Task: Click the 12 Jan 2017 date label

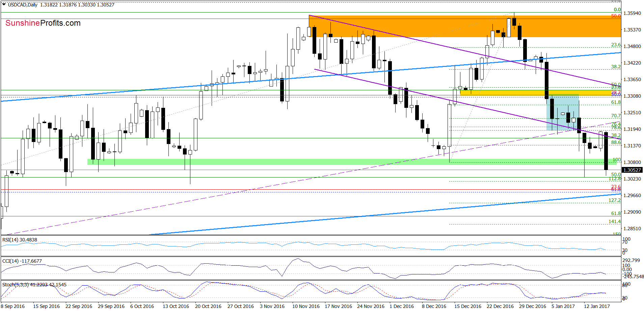Action: click(597, 306)
